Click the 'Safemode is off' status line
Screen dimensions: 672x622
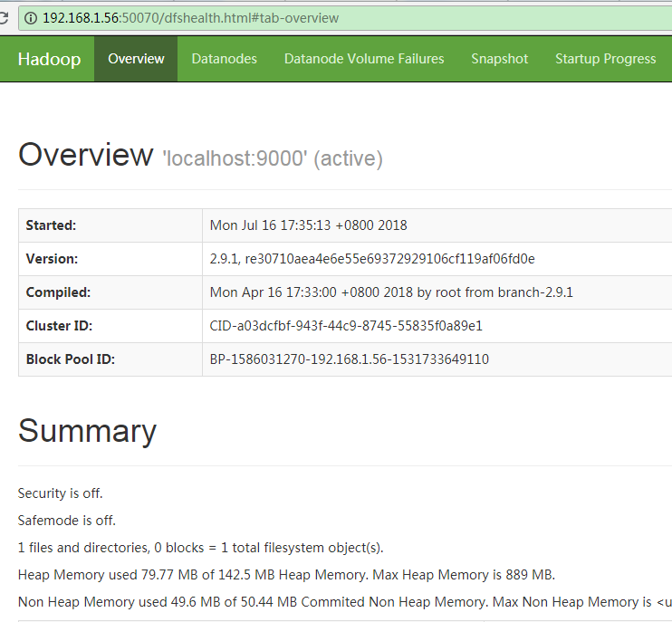67,521
